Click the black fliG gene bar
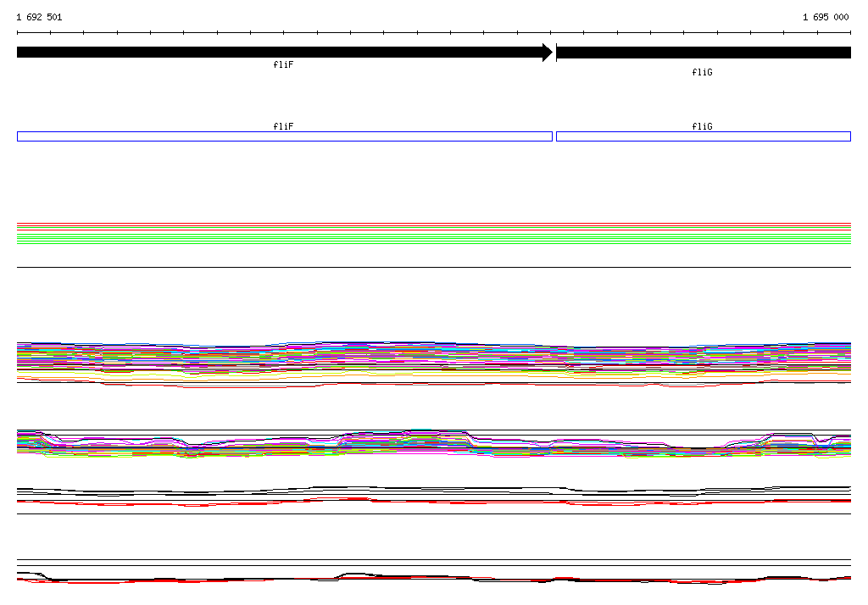 [x=703, y=53]
